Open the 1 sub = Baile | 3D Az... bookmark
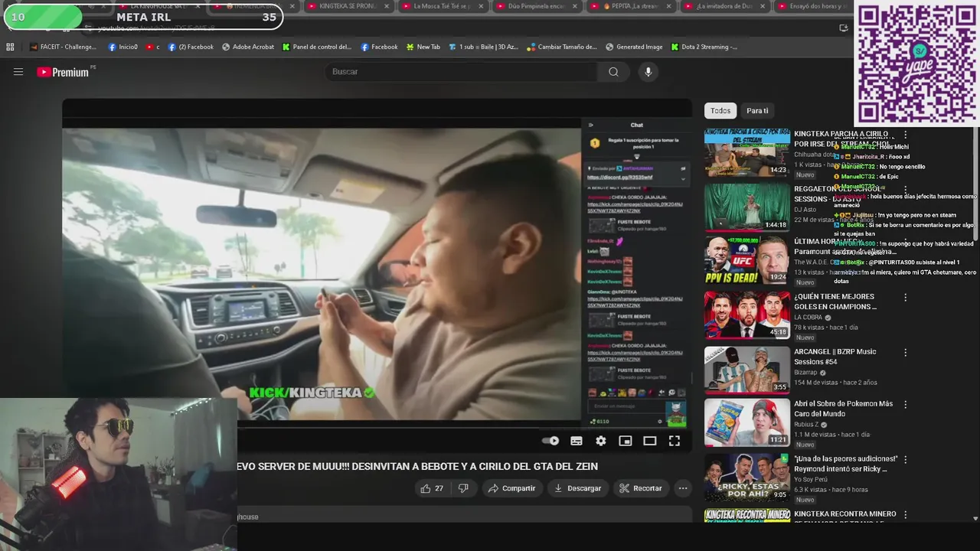The image size is (980, 551). click(483, 47)
